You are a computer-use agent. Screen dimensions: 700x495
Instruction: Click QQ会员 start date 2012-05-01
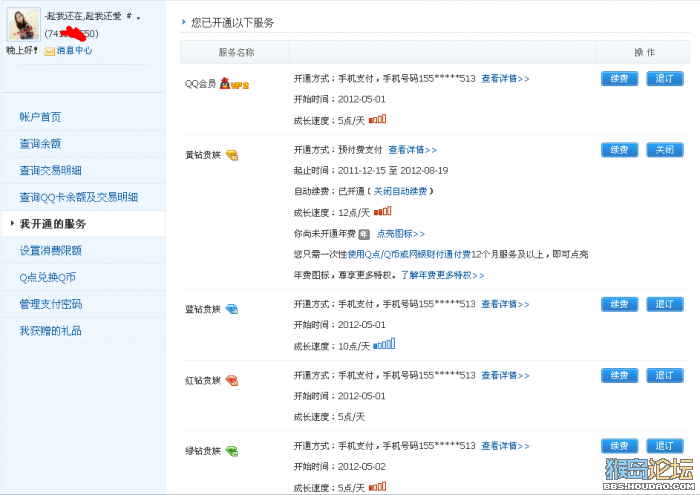[362, 99]
